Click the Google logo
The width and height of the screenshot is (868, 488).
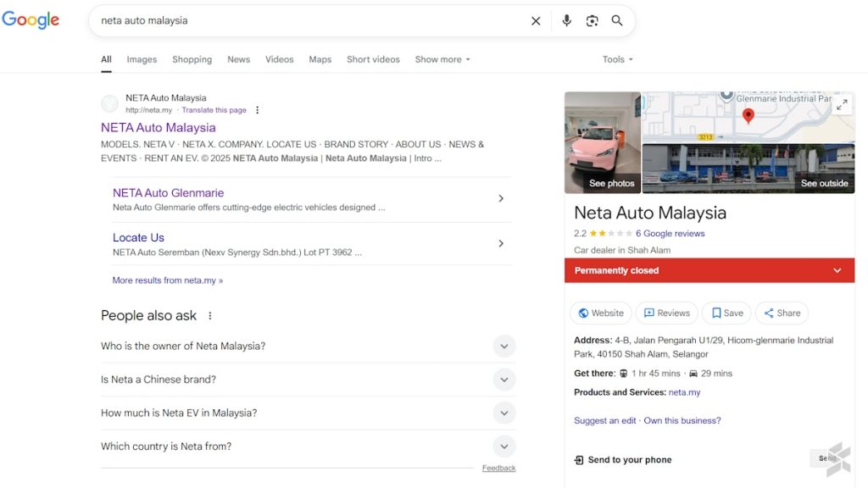(x=31, y=20)
